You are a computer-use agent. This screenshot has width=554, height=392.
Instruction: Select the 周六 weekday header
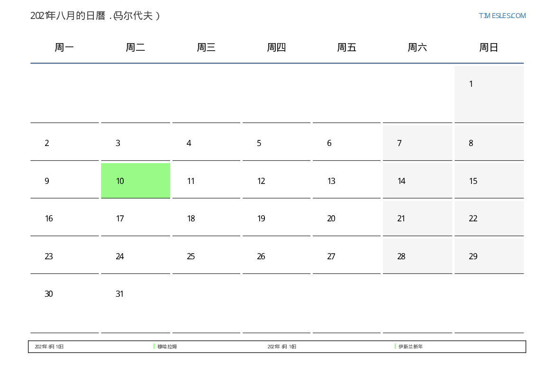coord(417,47)
